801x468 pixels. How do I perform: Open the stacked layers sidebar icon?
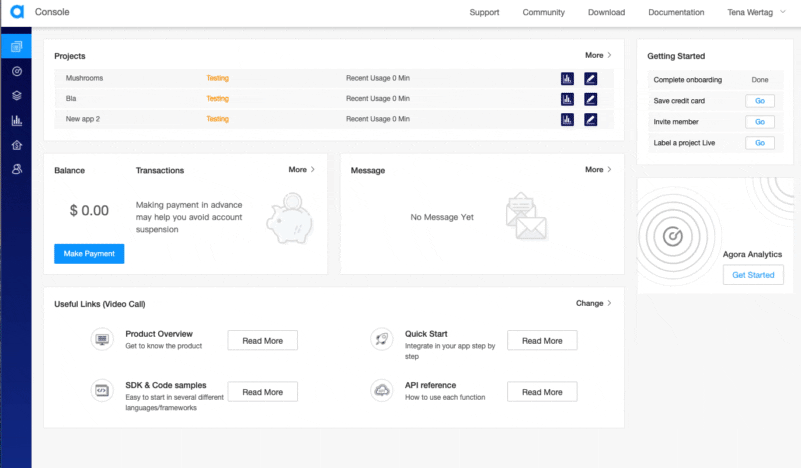tap(16, 96)
